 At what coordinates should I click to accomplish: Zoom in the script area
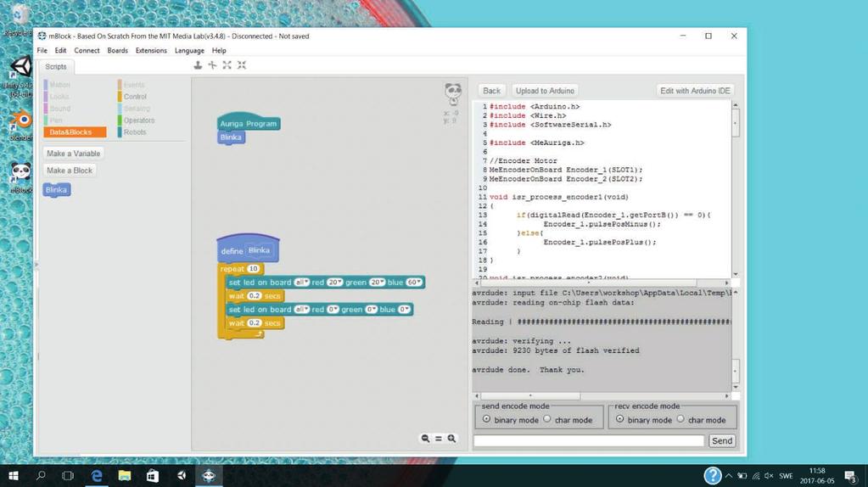[x=451, y=439]
